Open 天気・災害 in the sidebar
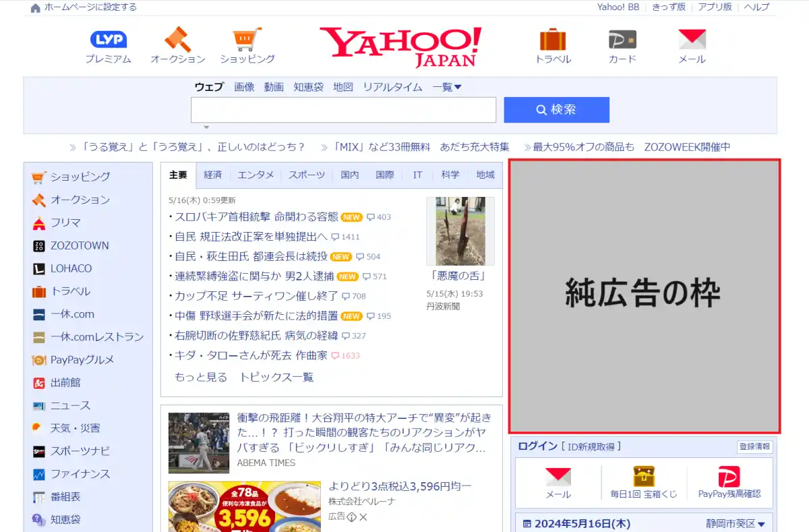Viewport: 809px width, 532px height. click(x=75, y=428)
